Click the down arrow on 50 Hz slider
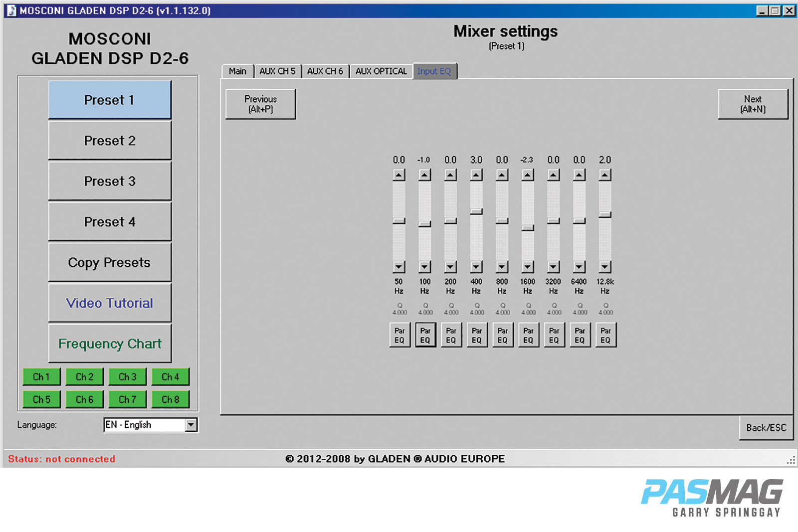798x532 pixels. [x=399, y=267]
